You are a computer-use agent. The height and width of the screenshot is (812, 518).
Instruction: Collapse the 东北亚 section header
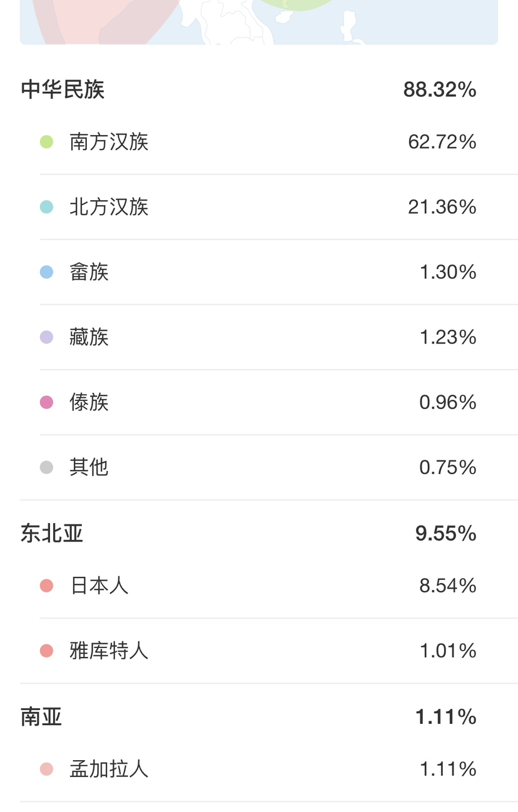[259, 533]
